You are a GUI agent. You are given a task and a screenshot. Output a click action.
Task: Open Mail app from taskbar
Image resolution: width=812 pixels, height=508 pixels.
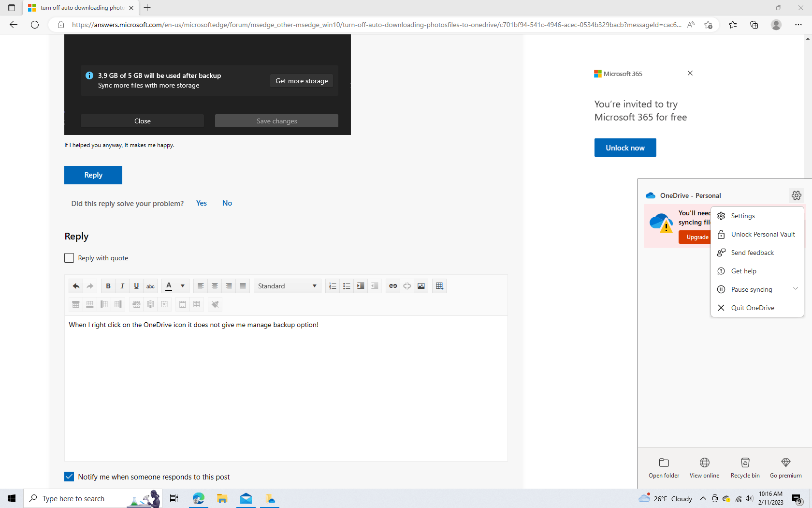coord(246,499)
